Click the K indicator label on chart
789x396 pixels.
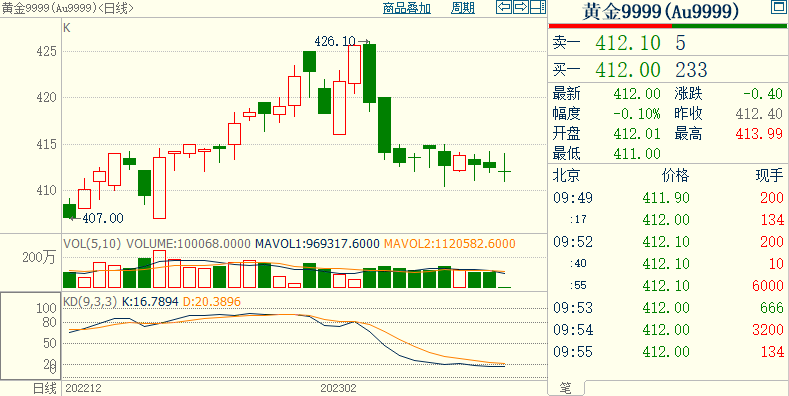[67, 28]
